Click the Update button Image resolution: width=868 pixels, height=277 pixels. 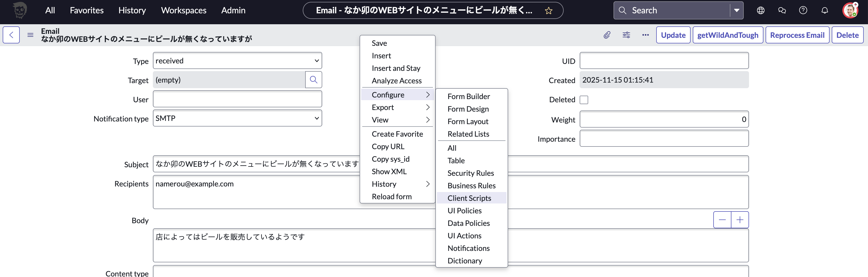point(673,35)
